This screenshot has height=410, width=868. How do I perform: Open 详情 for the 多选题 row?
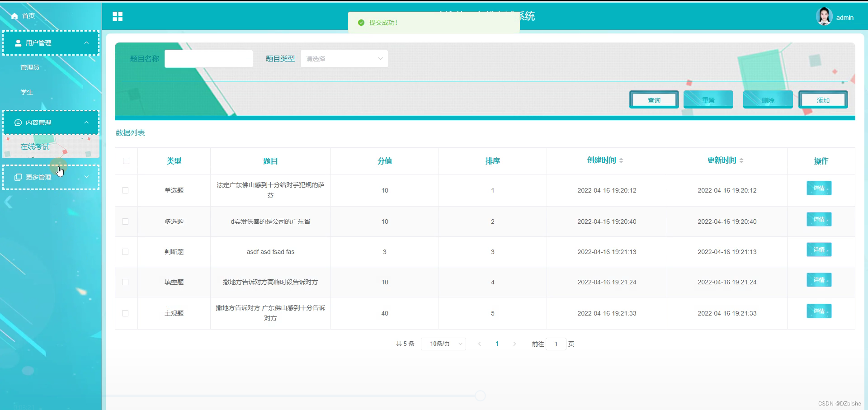[819, 219]
